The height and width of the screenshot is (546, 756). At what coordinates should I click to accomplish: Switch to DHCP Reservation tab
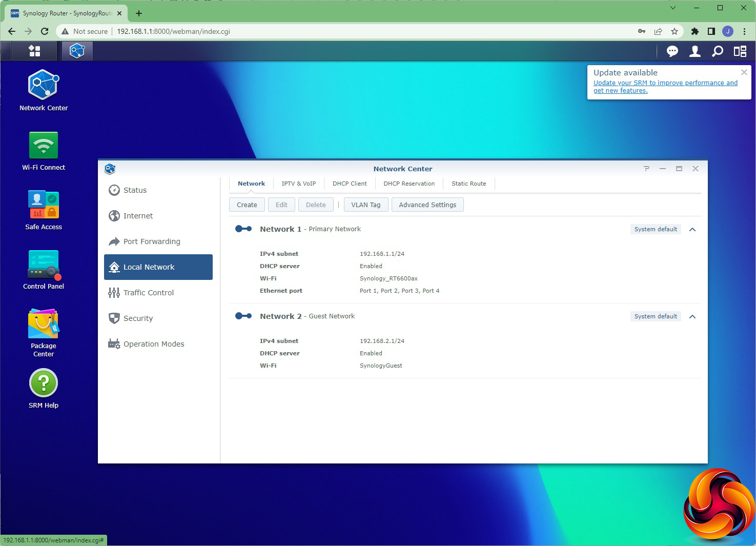pyautogui.click(x=409, y=184)
